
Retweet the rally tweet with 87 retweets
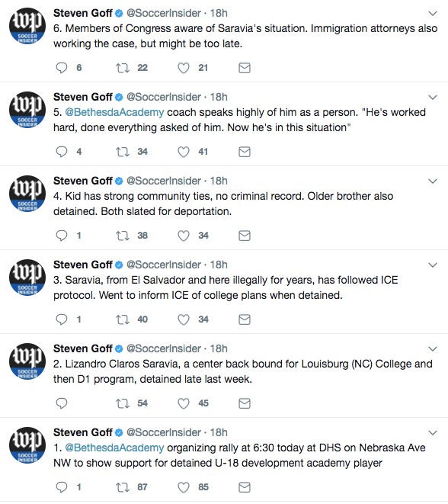pyautogui.click(x=123, y=487)
